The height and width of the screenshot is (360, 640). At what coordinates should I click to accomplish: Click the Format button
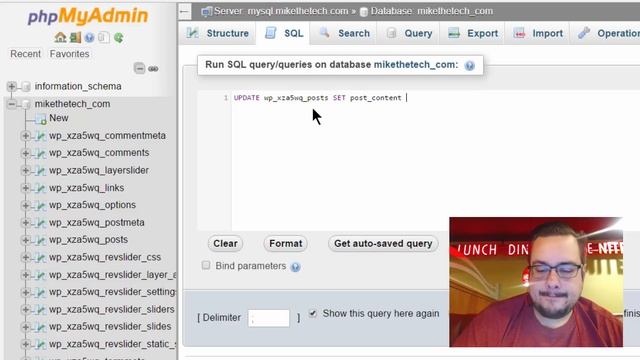(x=286, y=244)
